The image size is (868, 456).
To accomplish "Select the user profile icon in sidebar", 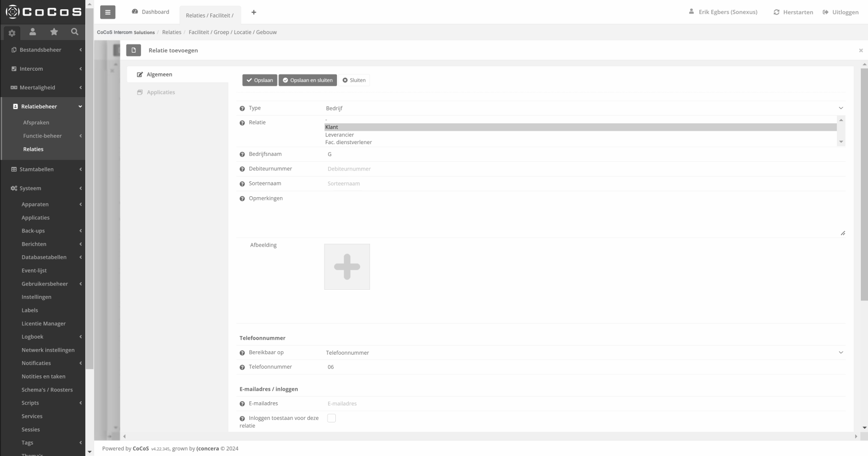I will tap(33, 32).
